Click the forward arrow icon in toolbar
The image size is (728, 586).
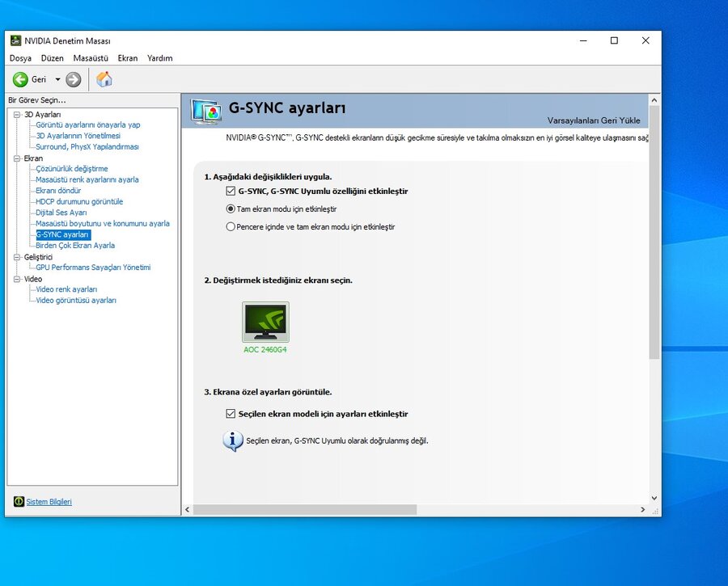[x=74, y=79]
